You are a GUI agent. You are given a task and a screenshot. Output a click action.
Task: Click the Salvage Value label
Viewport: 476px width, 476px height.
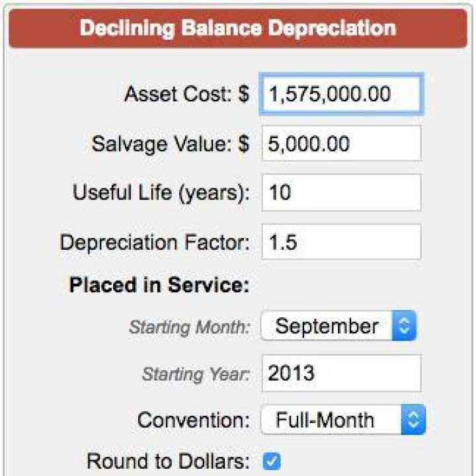click(x=171, y=143)
